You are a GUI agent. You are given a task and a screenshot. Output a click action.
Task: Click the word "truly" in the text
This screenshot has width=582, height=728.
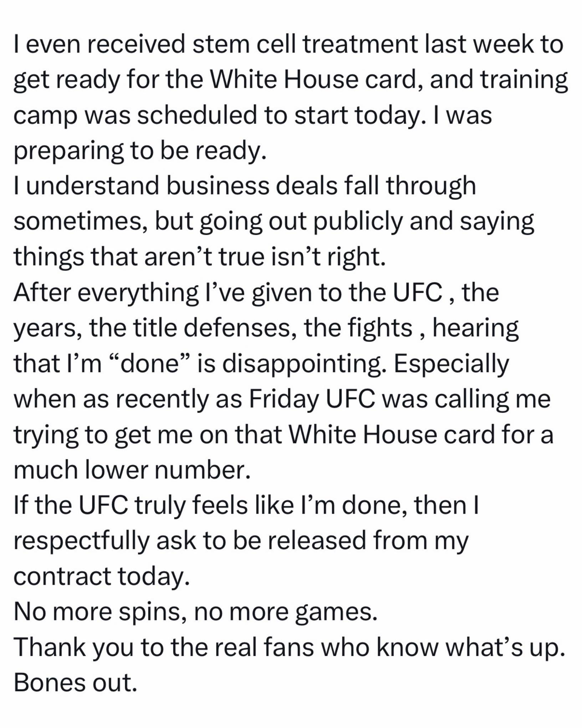[x=161, y=506]
